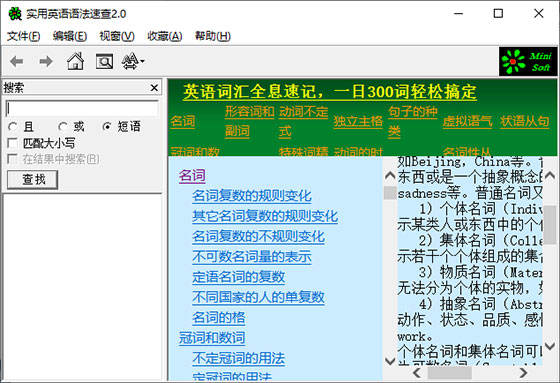Open the 帮助(H) menu
The image size is (560, 383).
(x=212, y=36)
